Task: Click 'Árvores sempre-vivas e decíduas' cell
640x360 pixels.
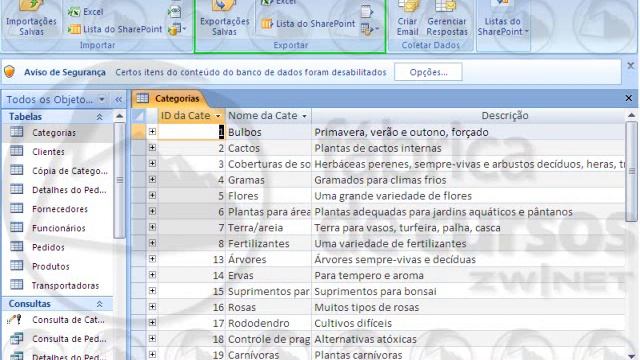Action: click(469, 260)
